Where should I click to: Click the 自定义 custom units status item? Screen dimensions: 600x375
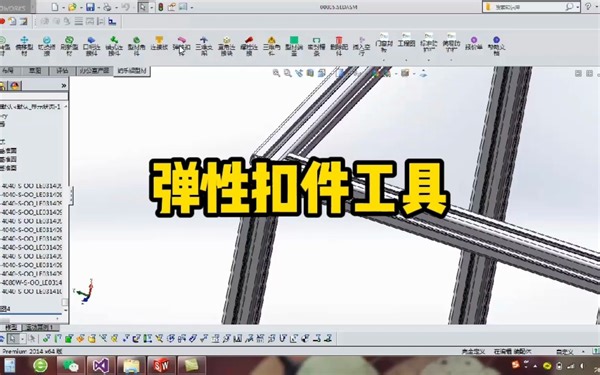pyautogui.click(x=565, y=351)
